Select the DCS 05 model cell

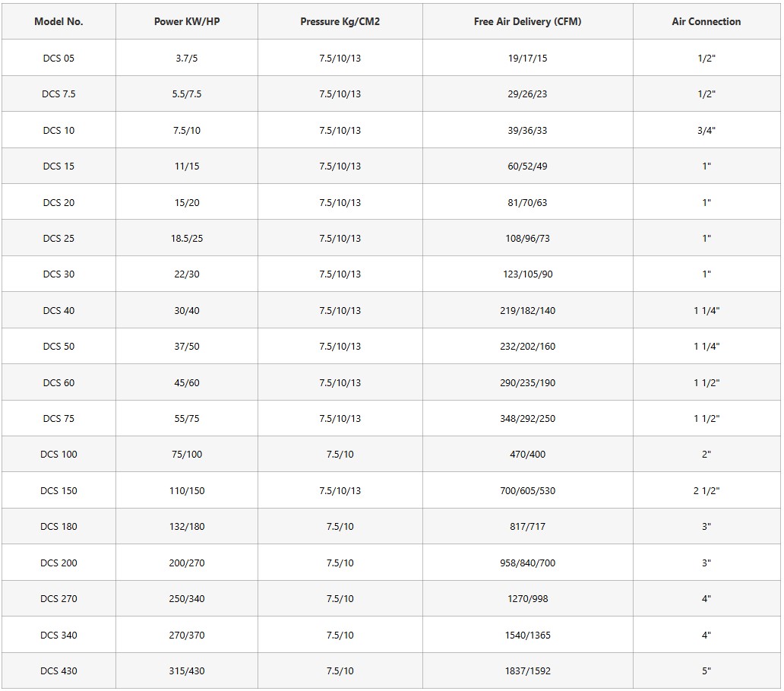(58, 58)
